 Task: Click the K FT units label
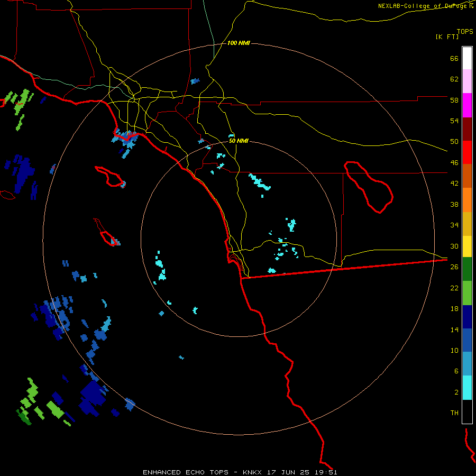(447, 37)
